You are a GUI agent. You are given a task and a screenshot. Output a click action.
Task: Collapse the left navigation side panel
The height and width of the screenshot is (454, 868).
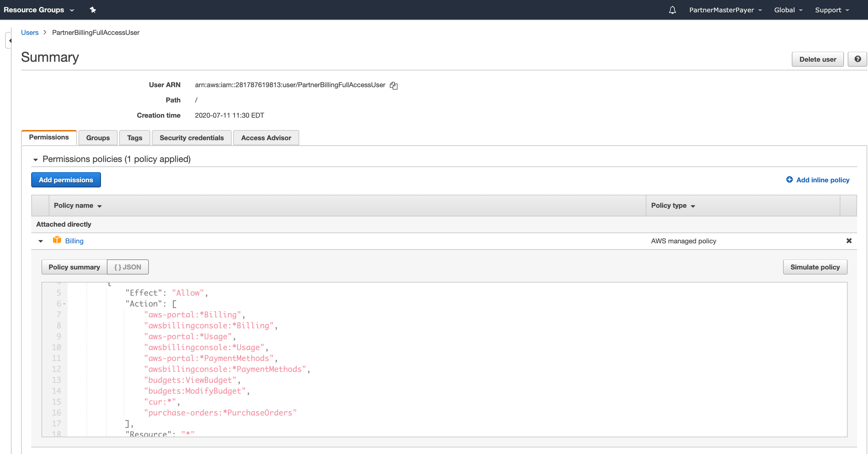(x=9, y=40)
